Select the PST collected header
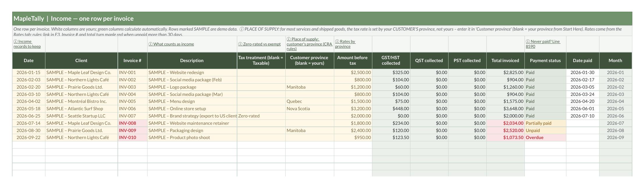 [467, 61]
